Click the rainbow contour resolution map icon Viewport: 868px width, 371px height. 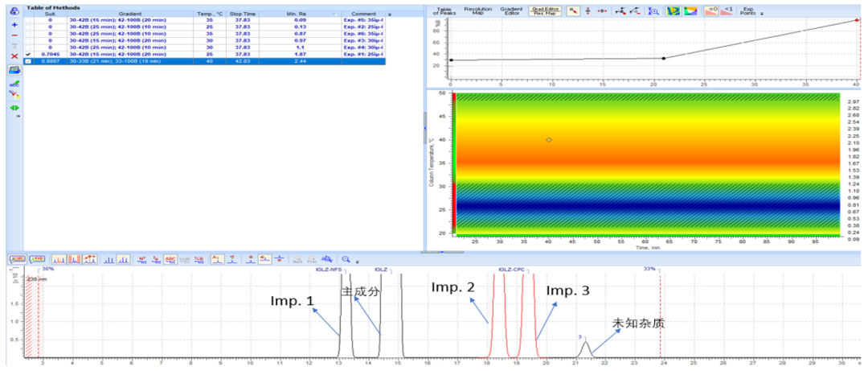click(x=674, y=10)
